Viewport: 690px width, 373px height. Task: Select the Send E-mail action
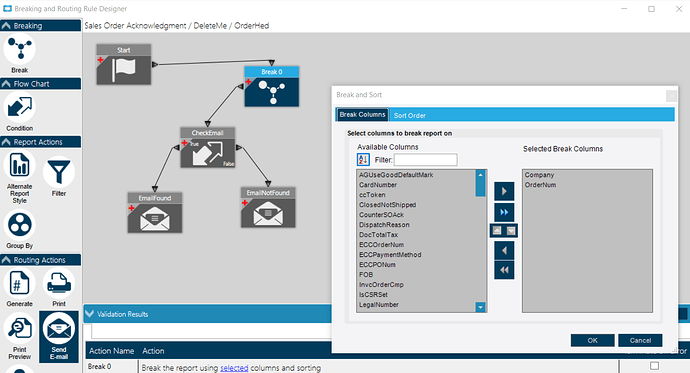pyautogui.click(x=59, y=336)
